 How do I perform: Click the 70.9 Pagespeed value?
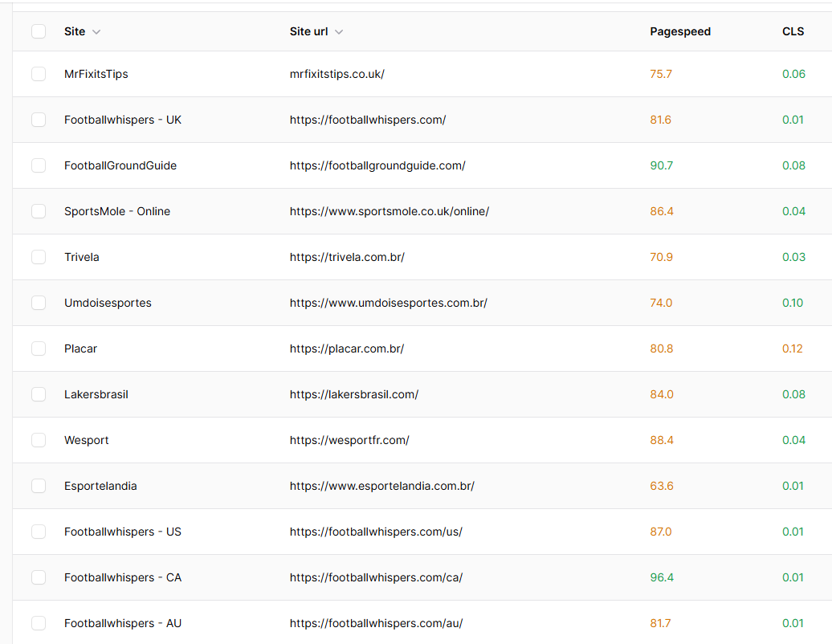coord(661,257)
